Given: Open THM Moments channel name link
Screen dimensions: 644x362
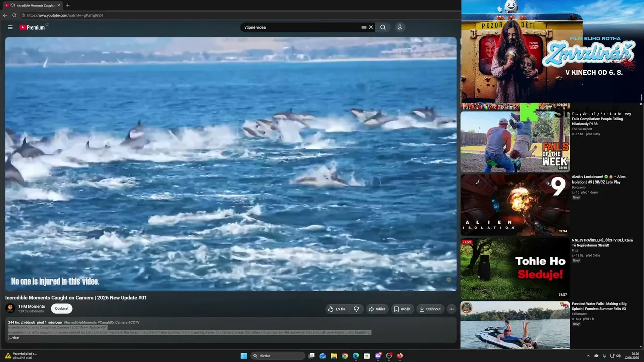Looking at the screenshot, I should pyautogui.click(x=32, y=306).
